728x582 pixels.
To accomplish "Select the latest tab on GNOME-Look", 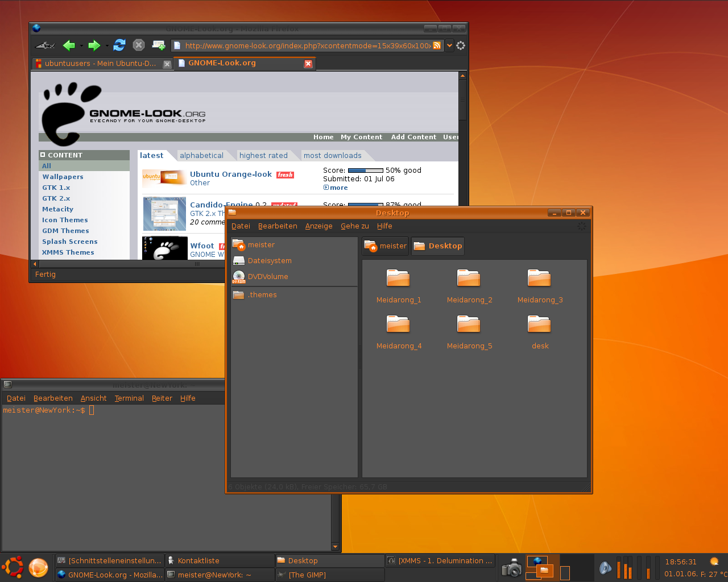I will click(151, 155).
